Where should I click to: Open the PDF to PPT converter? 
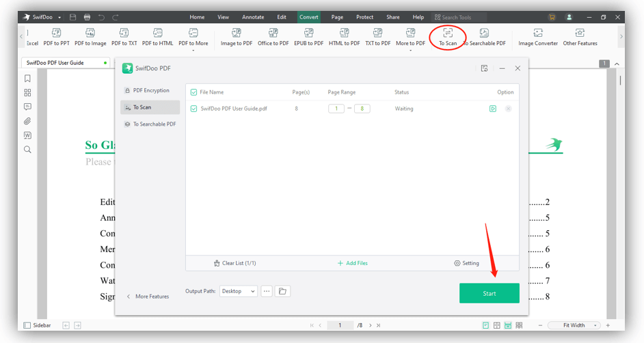pos(56,37)
